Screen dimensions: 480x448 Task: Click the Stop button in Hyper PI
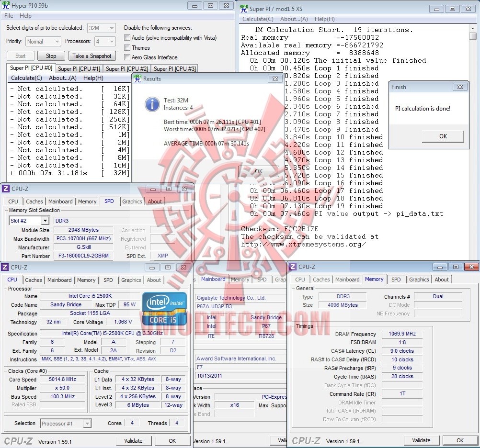pyautogui.click(x=51, y=56)
